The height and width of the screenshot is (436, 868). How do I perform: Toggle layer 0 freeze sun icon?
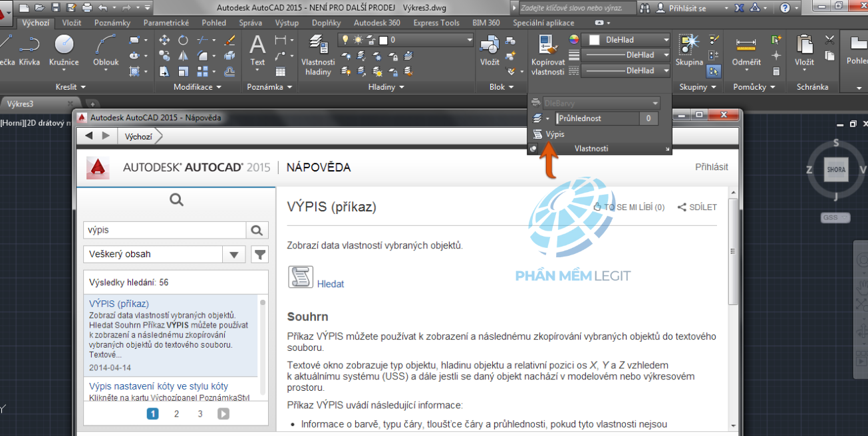pos(358,40)
